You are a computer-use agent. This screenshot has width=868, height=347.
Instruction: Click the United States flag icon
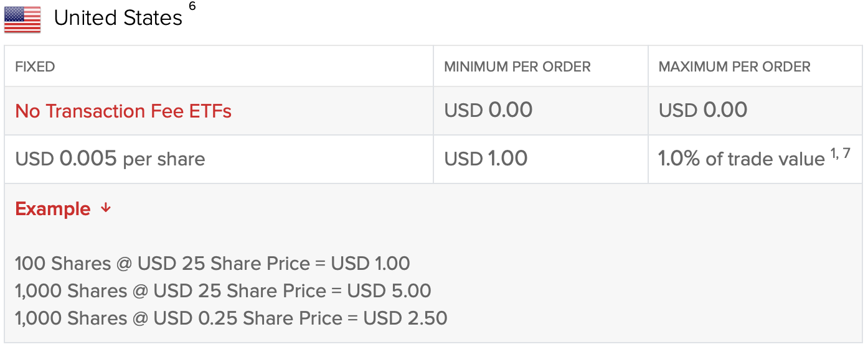click(22, 20)
